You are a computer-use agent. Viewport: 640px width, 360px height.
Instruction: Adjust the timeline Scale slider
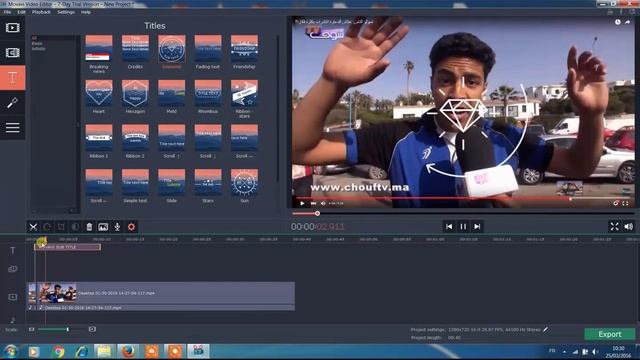click(x=68, y=329)
